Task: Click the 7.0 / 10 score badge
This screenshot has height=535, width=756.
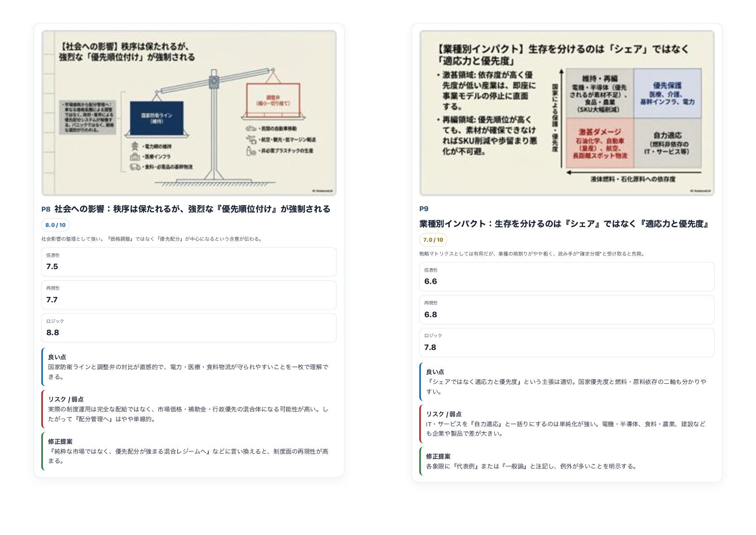Action: (x=433, y=240)
